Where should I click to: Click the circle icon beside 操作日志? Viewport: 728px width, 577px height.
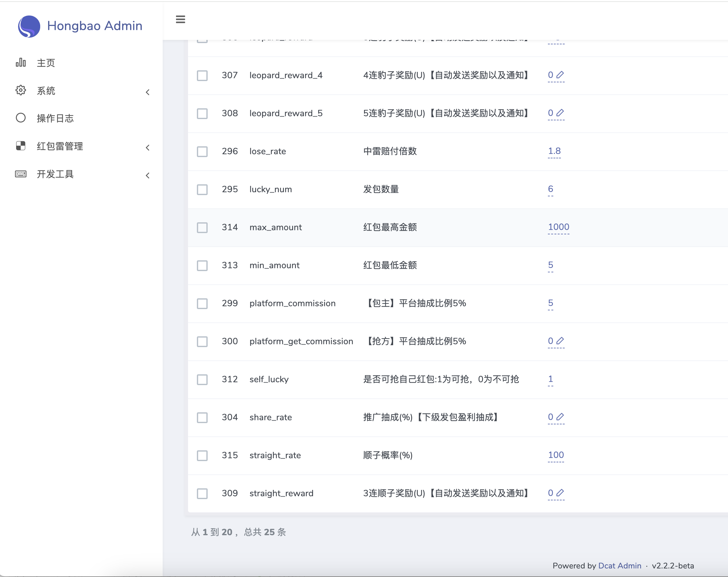pyautogui.click(x=21, y=118)
